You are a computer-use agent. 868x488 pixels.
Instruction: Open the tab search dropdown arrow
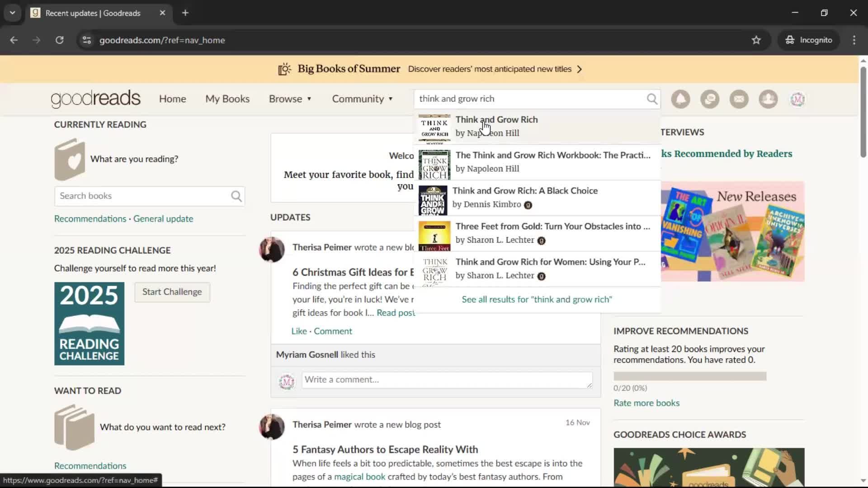click(12, 13)
